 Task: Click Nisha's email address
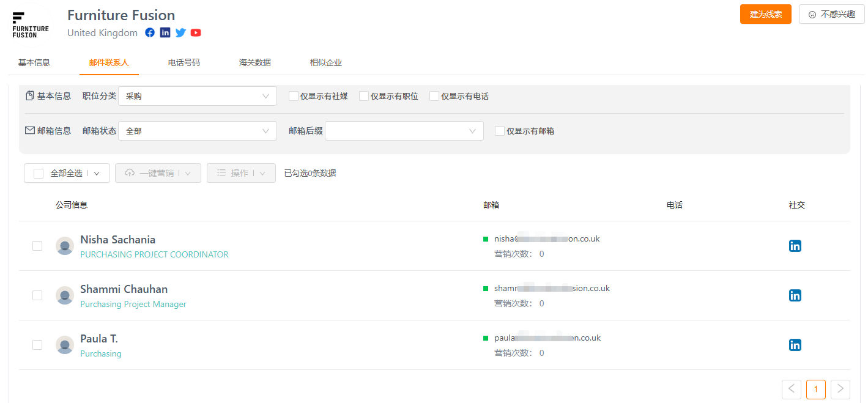pos(547,239)
